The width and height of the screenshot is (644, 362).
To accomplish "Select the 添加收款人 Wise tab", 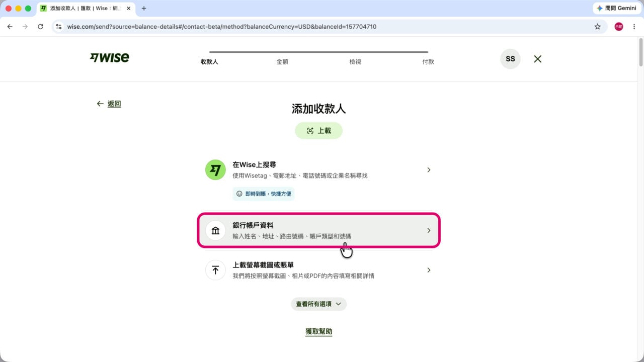I will click(86, 9).
